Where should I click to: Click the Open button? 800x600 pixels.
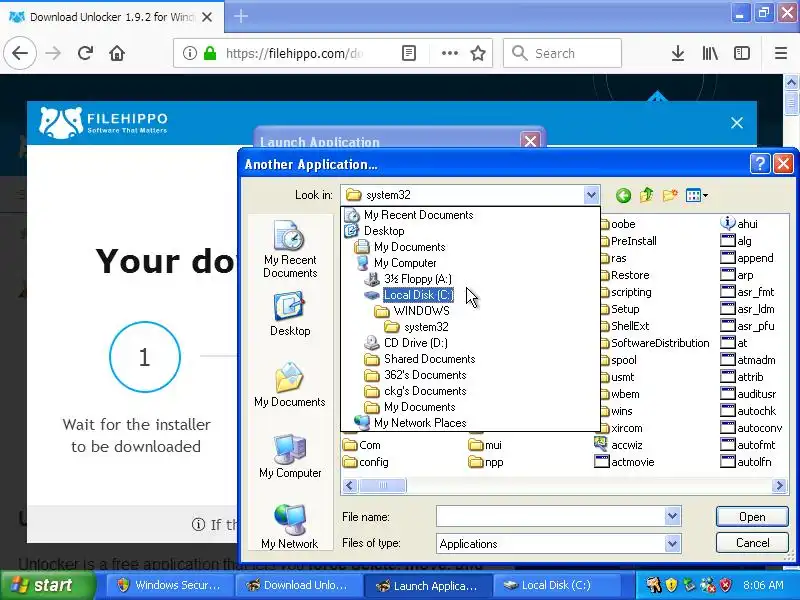752,516
